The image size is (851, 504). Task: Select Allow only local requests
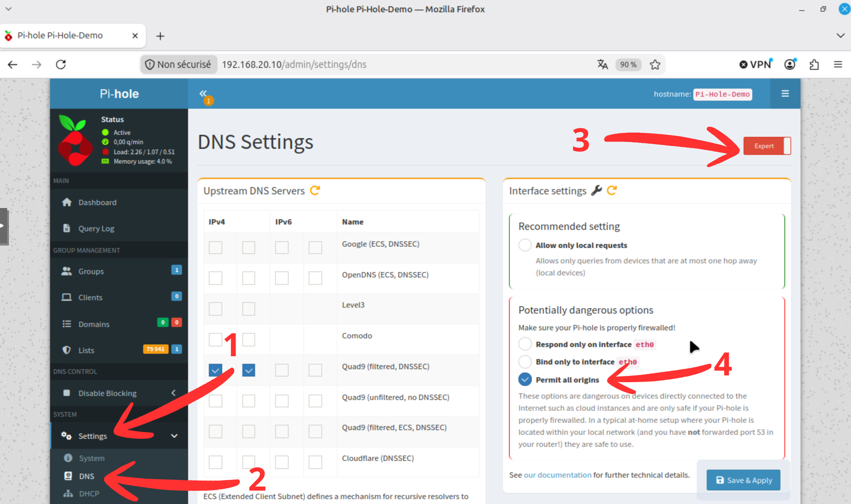point(525,245)
